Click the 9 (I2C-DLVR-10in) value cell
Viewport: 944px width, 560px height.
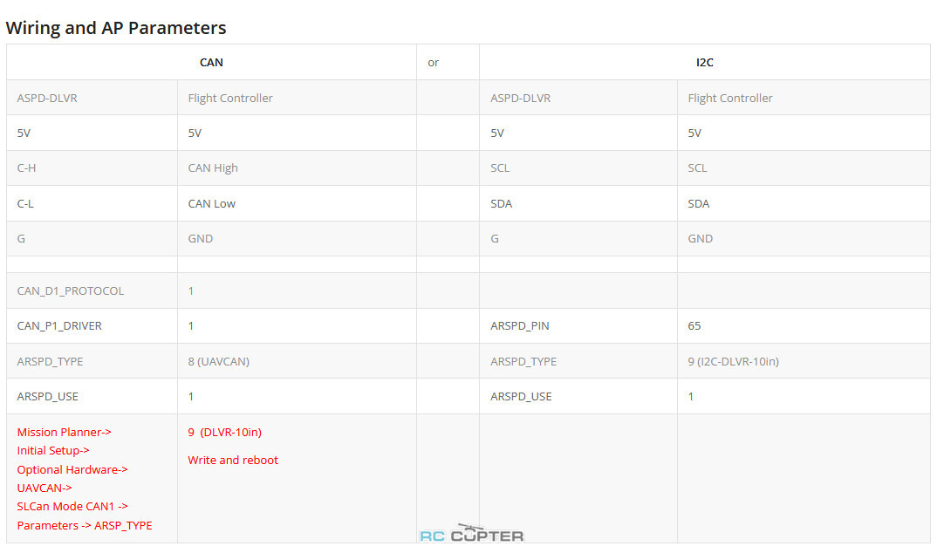[x=804, y=361]
